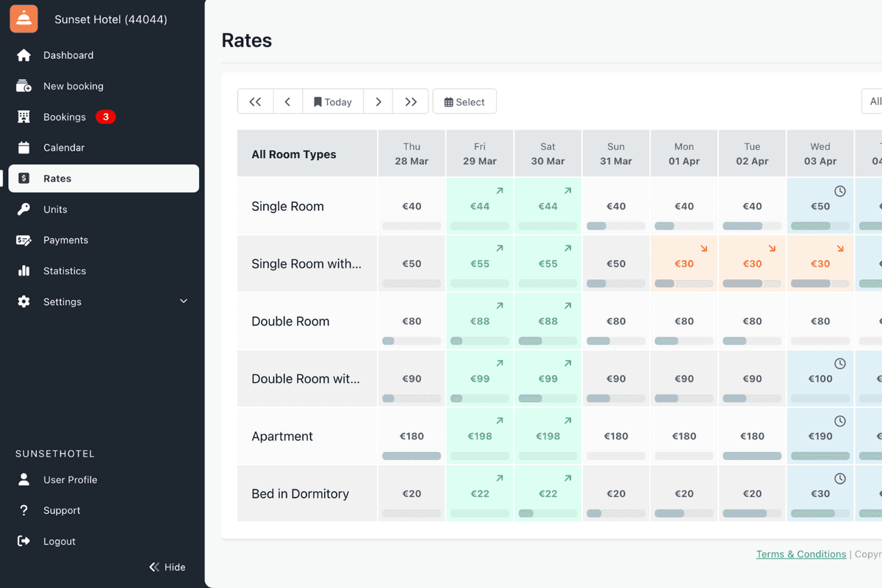Click the red Bookings badge showing 3
This screenshot has height=588, width=882.
pyautogui.click(x=105, y=117)
